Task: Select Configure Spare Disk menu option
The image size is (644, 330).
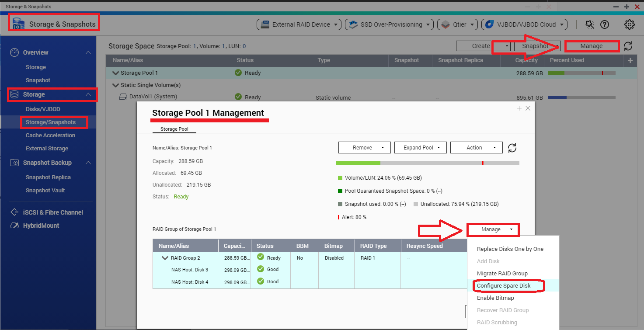Action: [504, 286]
